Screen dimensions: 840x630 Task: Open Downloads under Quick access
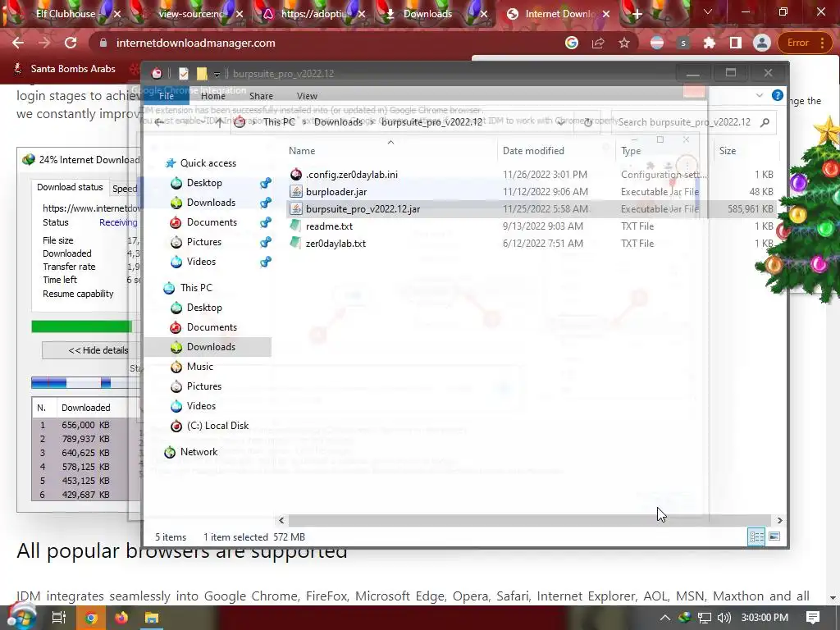tap(211, 203)
